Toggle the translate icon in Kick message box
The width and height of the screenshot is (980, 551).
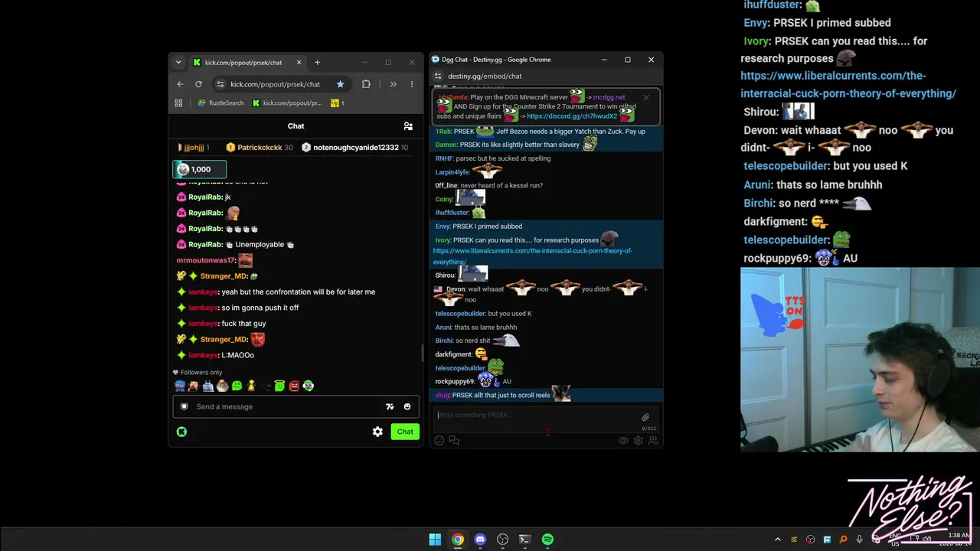click(x=390, y=406)
